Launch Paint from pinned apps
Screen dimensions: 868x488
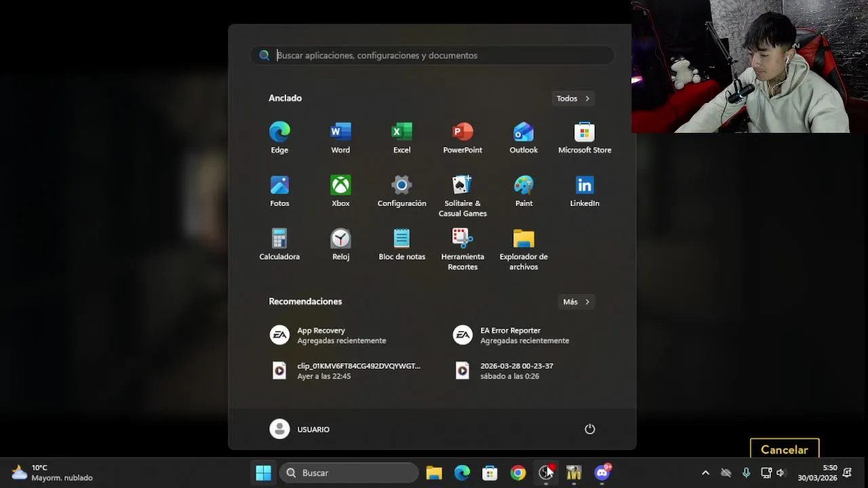coord(524,191)
